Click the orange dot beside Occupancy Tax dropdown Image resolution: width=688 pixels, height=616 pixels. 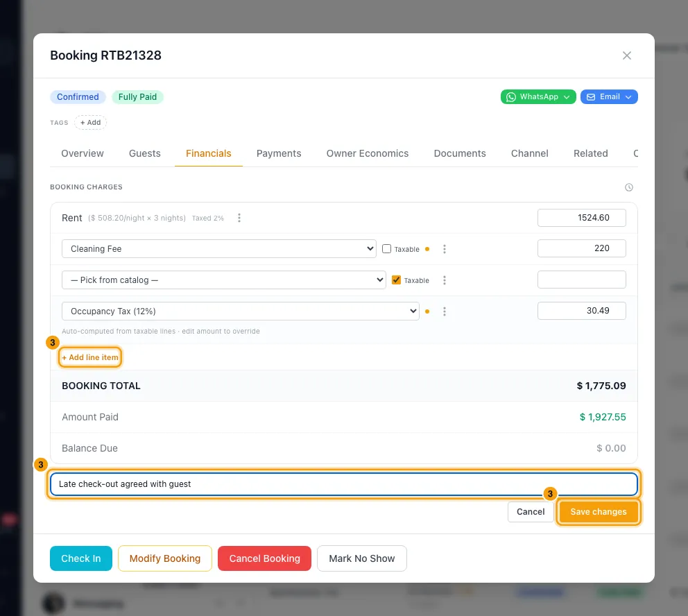click(x=427, y=311)
